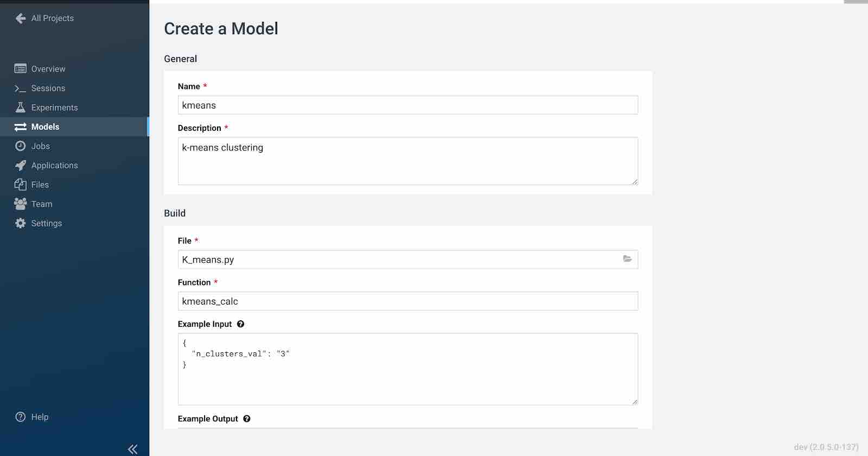Click the Example Input help icon
This screenshot has height=456, width=868.
click(x=241, y=324)
